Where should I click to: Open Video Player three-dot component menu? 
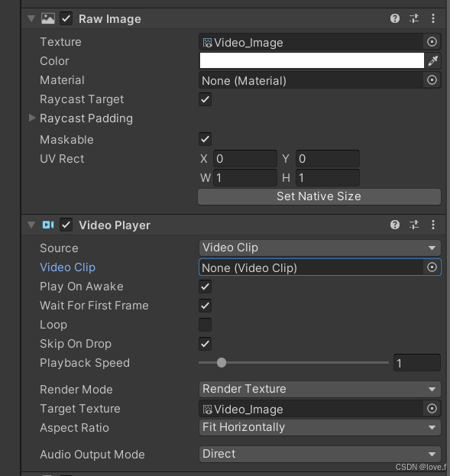[433, 225]
